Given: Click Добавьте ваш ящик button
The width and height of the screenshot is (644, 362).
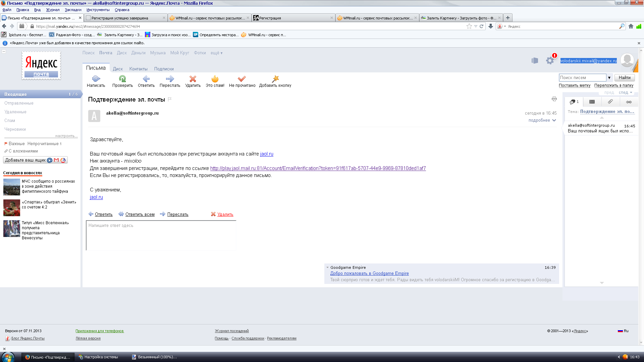Looking at the screenshot, I should click(35, 160).
